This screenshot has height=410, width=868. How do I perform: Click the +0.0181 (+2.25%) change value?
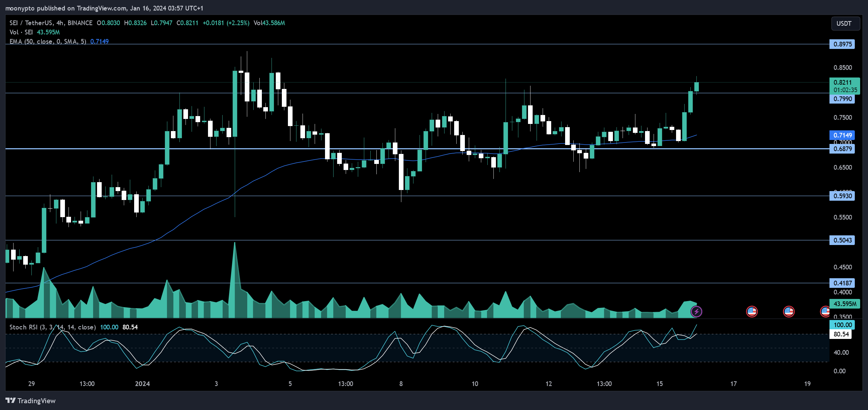[x=226, y=23]
